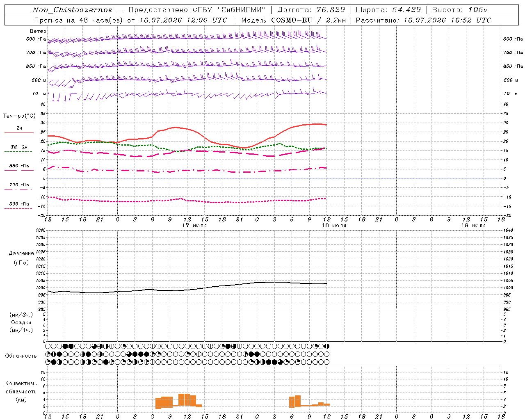Click the 10 м wind barb row label on the left
Screen dimensions: 525x420
(x=39, y=94)
